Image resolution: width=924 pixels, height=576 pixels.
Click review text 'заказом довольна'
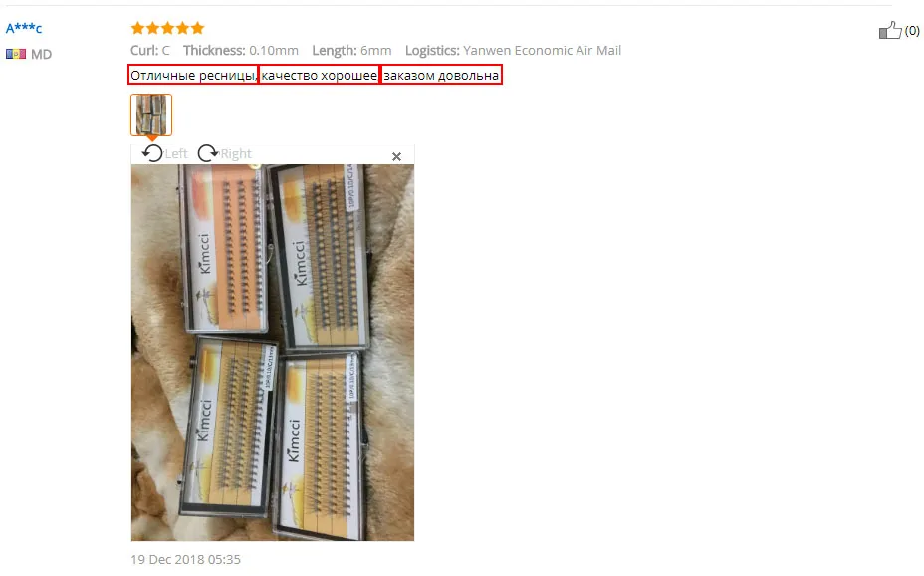tap(441, 75)
